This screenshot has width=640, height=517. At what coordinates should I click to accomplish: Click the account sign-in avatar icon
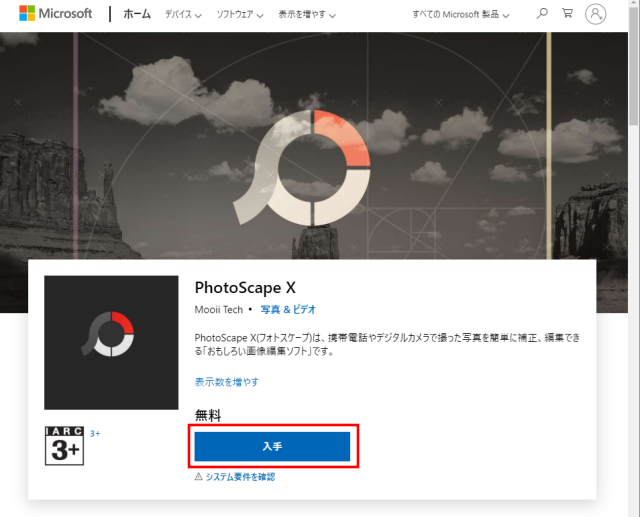click(x=596, y=14)
